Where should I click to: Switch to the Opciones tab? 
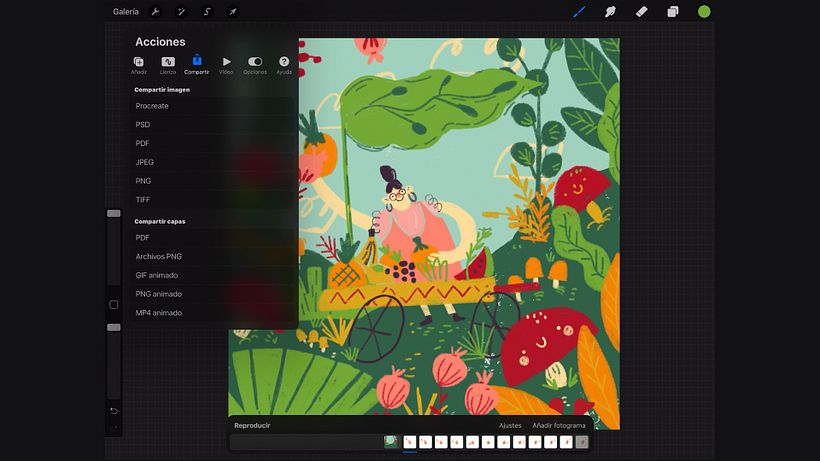(255, 65)
